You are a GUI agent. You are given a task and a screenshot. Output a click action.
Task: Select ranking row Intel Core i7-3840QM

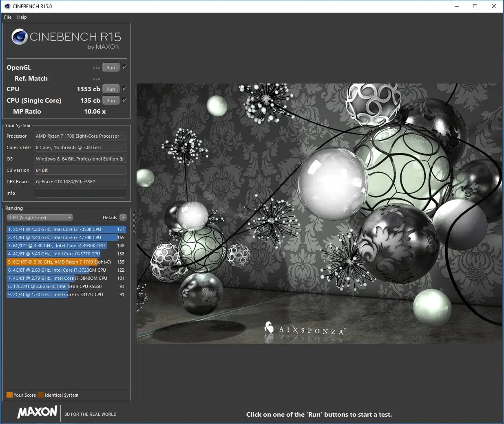66,278
